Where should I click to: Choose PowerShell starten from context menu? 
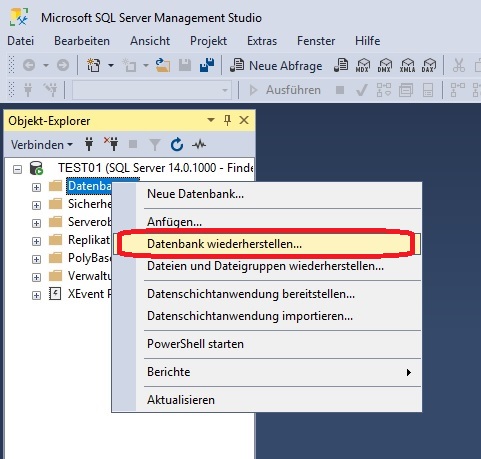coord(267,344)
